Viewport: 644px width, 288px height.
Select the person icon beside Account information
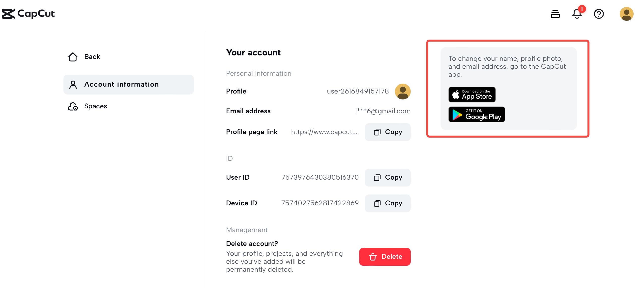click(x=73, y=84)
